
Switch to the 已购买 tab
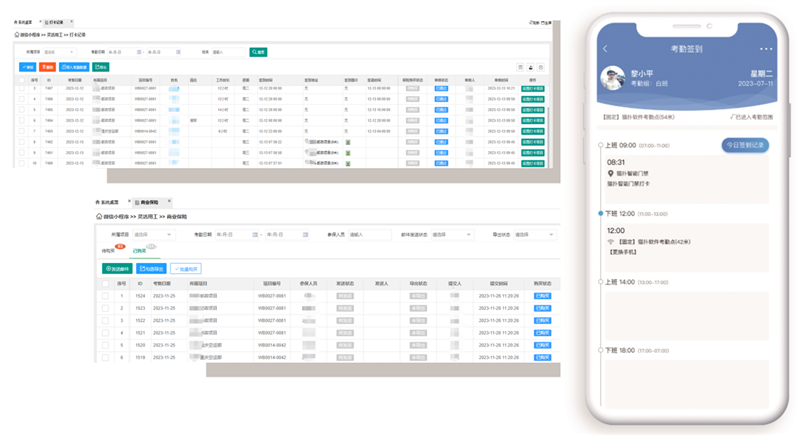pyautogui.click(x=138, y=251)
